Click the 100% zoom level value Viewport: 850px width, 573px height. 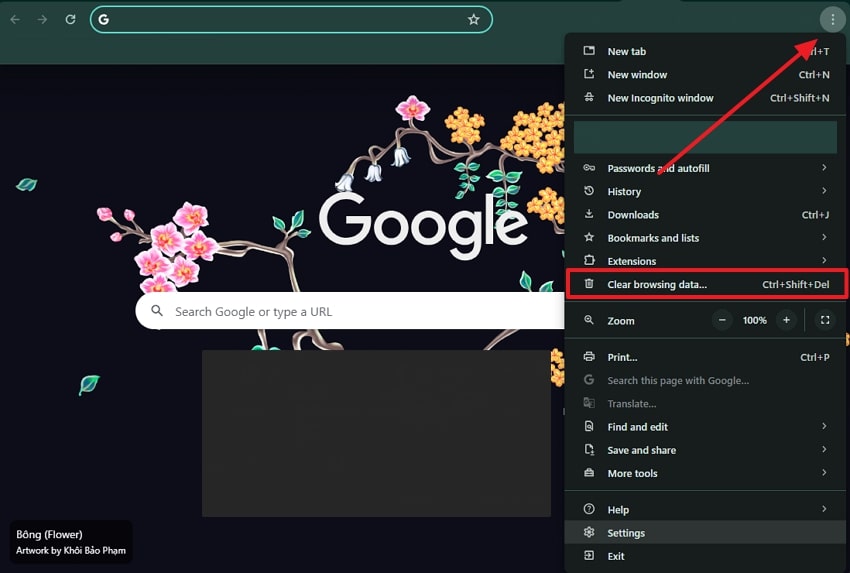(755, 320)
